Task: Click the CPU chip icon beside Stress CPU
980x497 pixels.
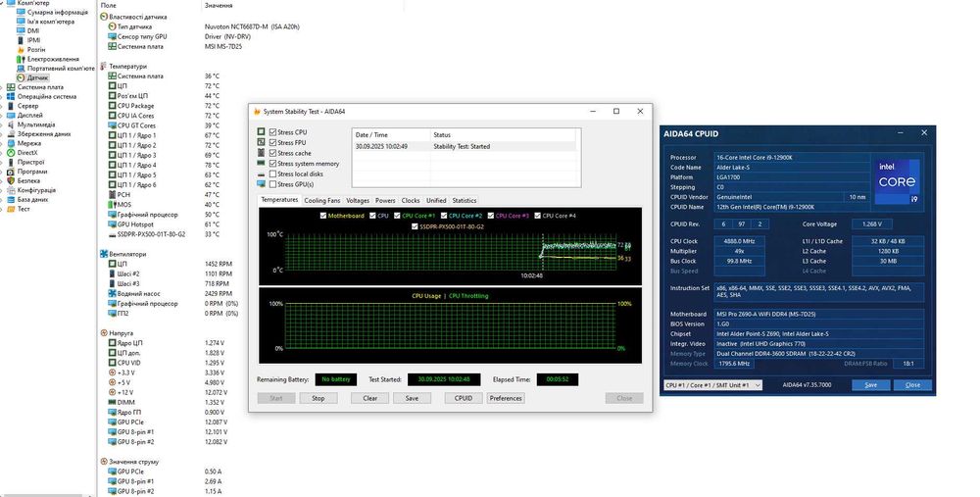Action: (x=262, y=132)
